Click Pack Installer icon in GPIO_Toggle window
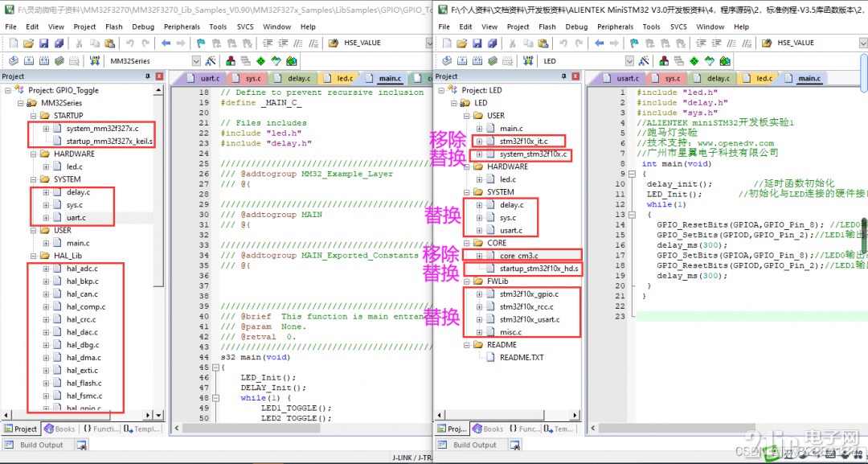868x464 pixels. (x=291, y=61)
